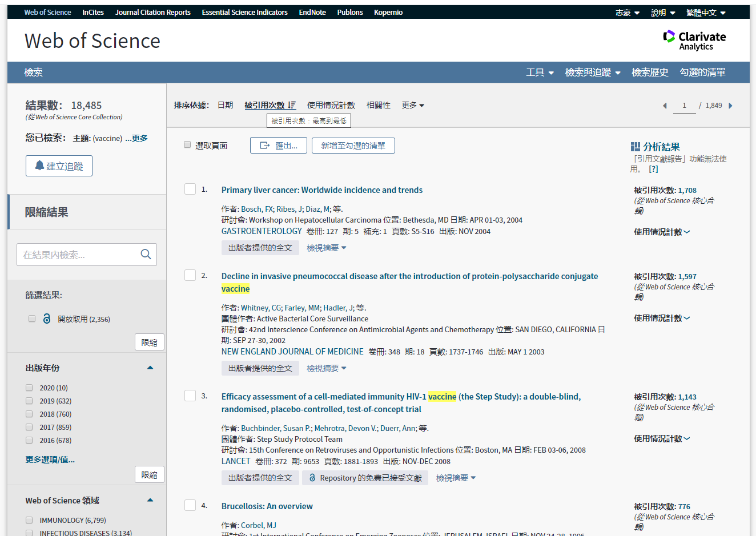Click 限縮 button under open access filter

click(x=150, y=342)
